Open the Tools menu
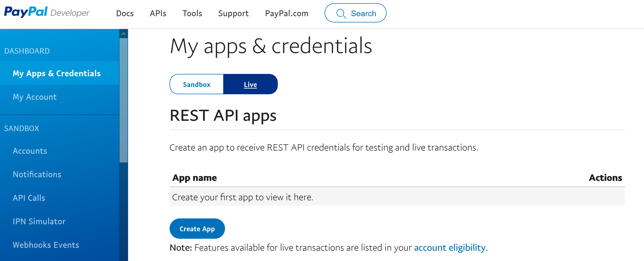This screenshot has width=644, height=261. coord(192,13)
